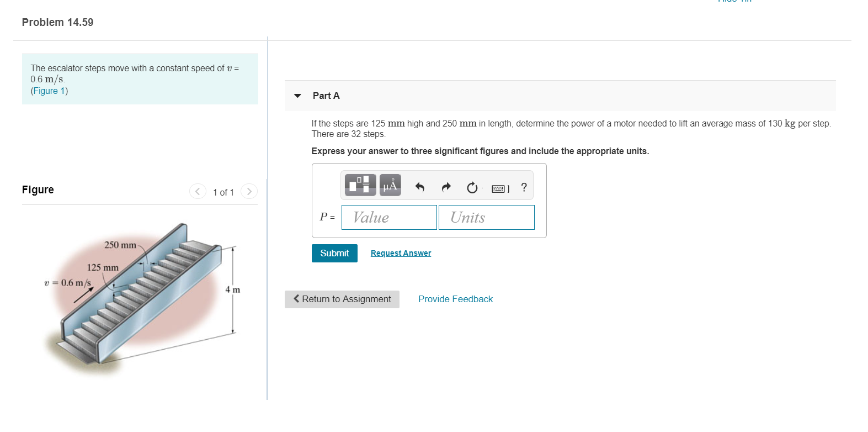Open Request Answer
The height and width of the screenshot is (432, 868).
(x=401, y=252)
